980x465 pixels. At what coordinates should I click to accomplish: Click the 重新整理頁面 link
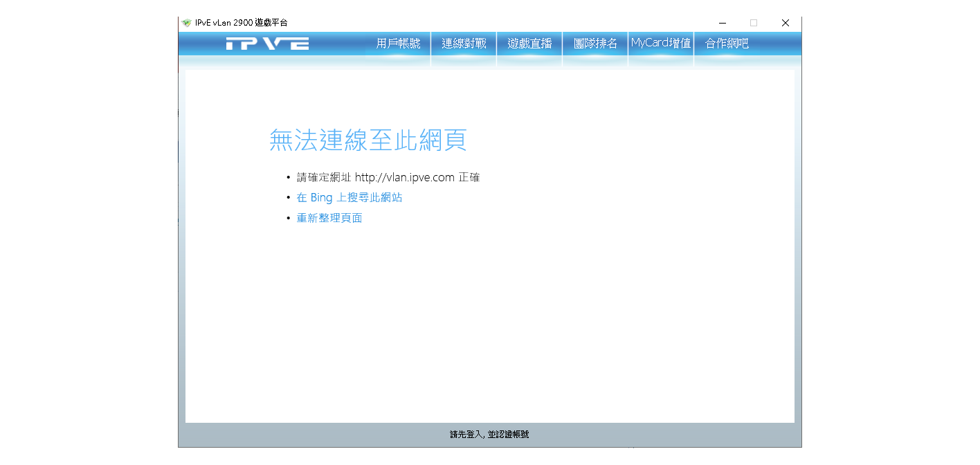(329, 218)
